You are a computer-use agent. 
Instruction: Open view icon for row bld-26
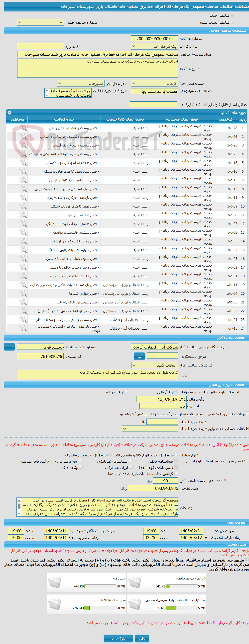click(23, 137)
